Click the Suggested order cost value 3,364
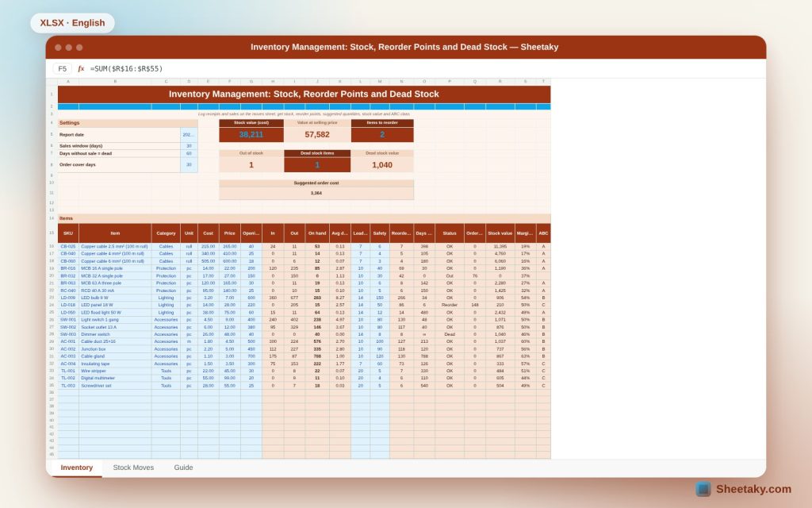Image resolution: width=812 pixels, height=508 pixels. coord(316,193)
